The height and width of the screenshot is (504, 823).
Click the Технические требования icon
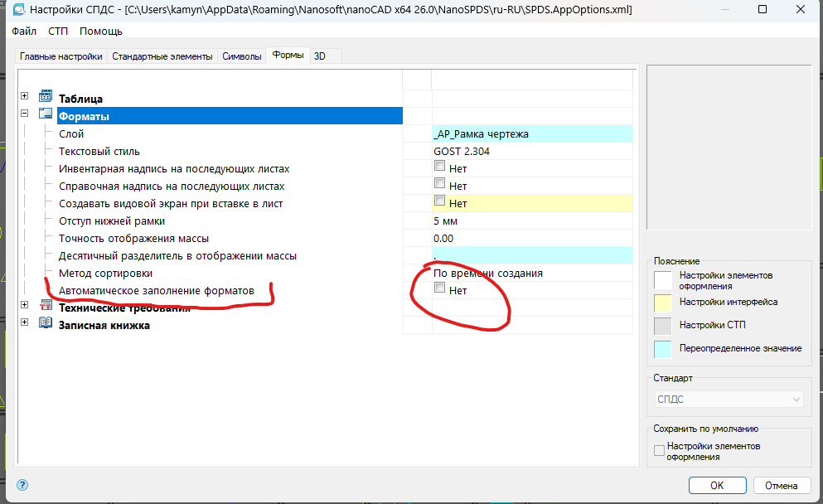point(46,308)
